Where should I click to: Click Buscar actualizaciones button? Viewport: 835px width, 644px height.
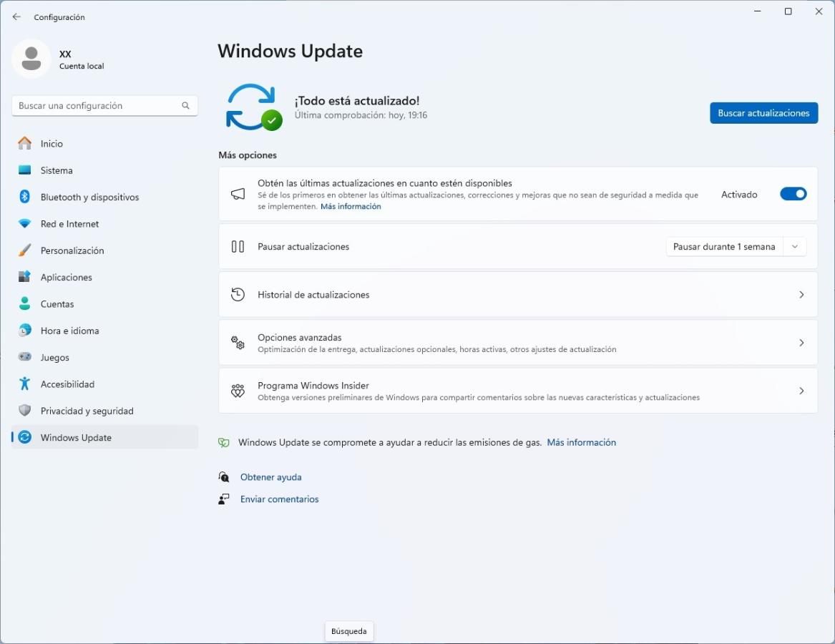click(x=763, y=113)
